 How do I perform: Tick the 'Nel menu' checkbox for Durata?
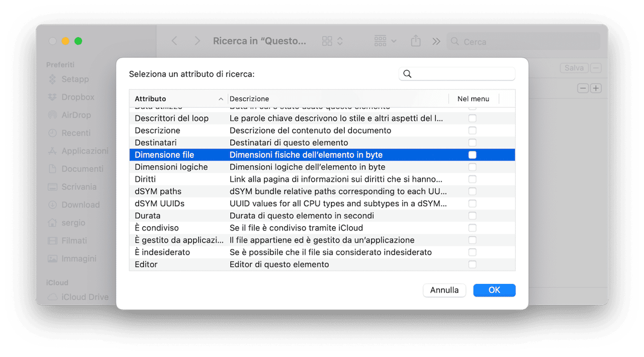pos(472,216)
